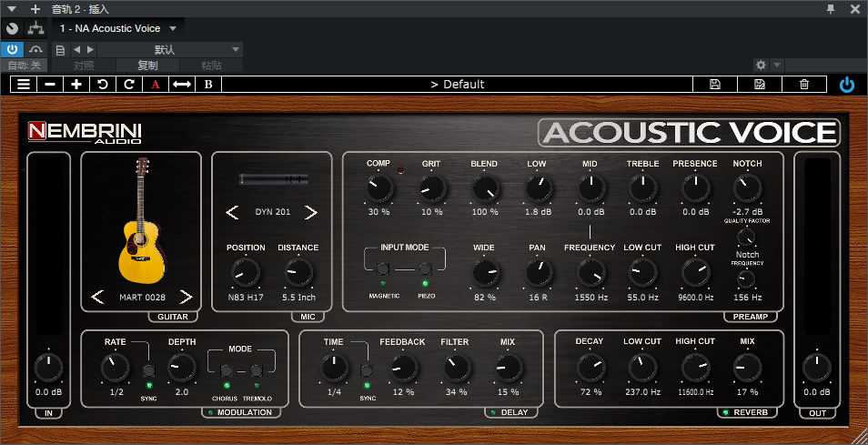This screenshot has width=868, height=445.
Task: Click the automation mode dial icon
Action: click(x=12, y=28)
